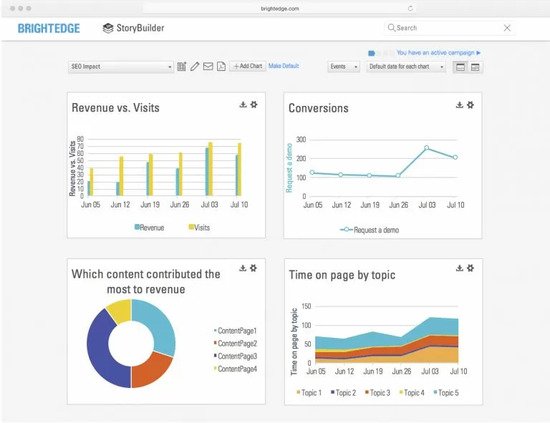Click the magnifier search icon
Image resolution: width=550 pixels, height=423 pixels.
tap(391, 28)
